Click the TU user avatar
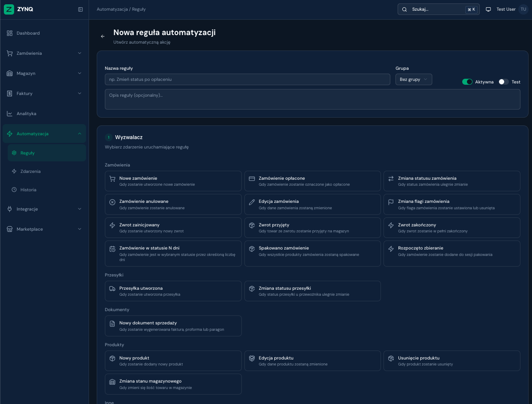The width and height of the screenshot is (532, 404). 523,9
